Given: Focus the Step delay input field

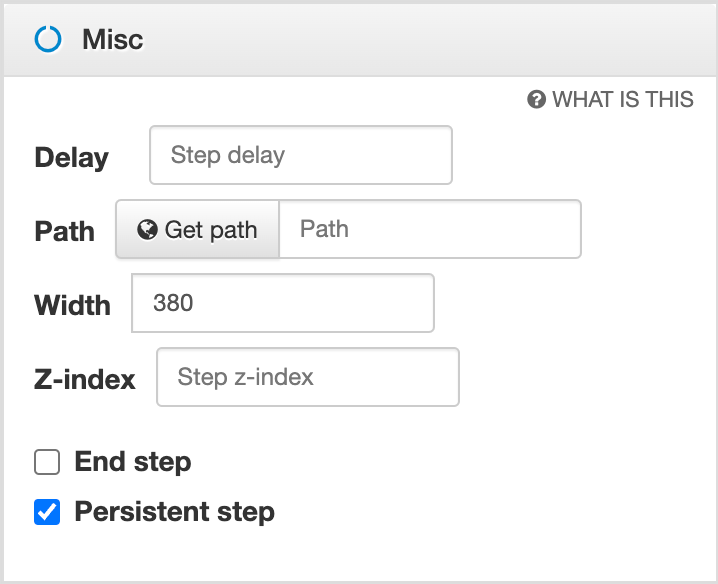Looking at the screenshot, I should pyautogui.click(x=300, y=155).
